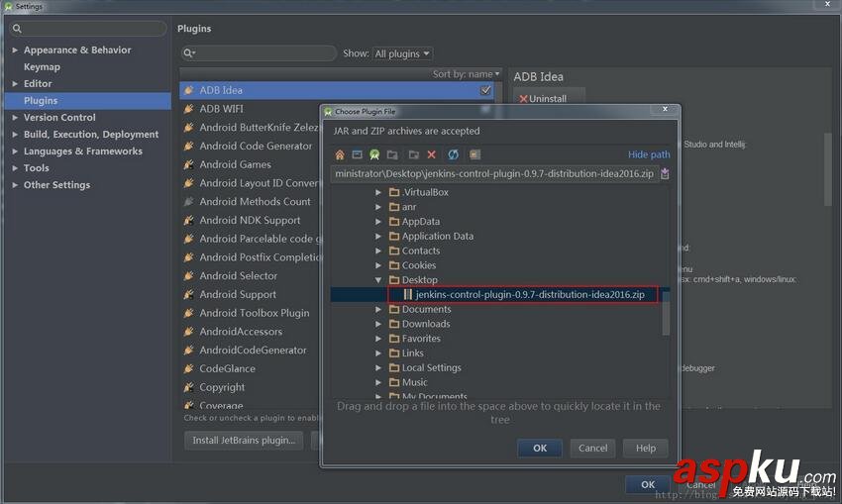Expand Appearance & Behavior settings section
This screenshot has width=842, height=504.
tap(15, 50)
